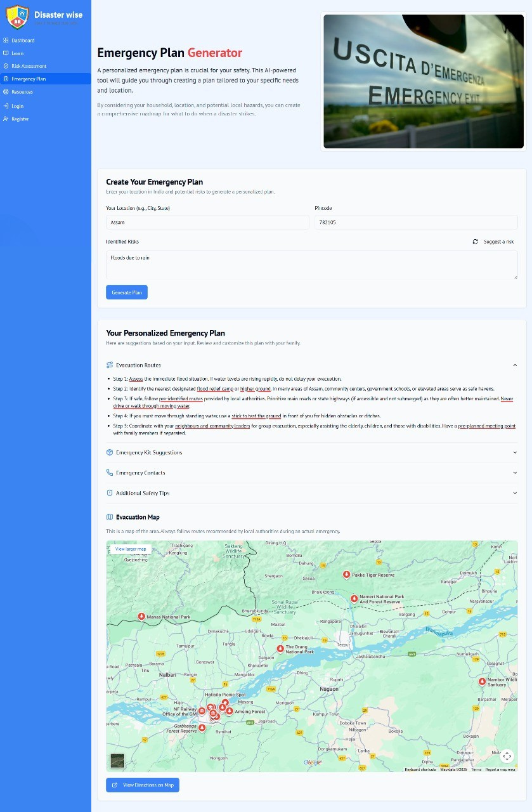Click Keyboard shortcuts on the map
The width and height of the screenshot is (532, 812).
[420, 769]
